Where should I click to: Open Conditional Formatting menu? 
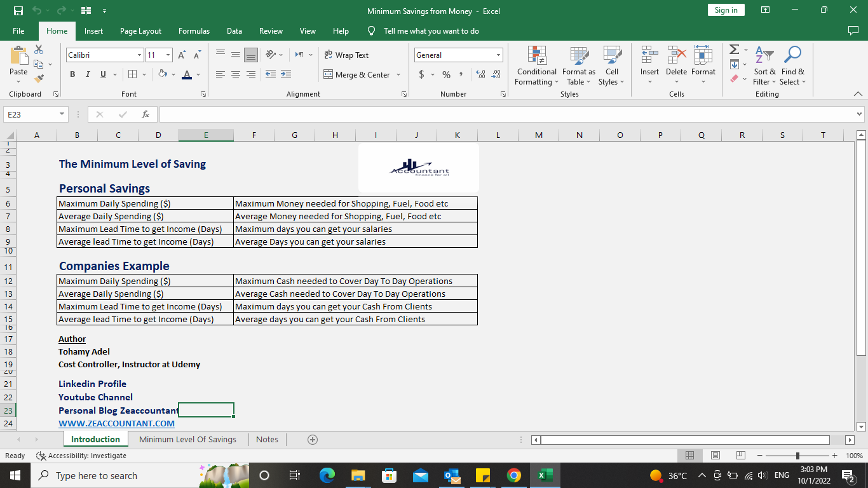[537, 65]
